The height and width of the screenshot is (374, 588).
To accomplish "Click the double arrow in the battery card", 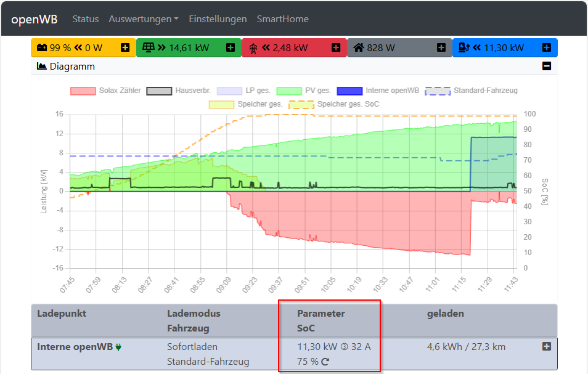I will tap(78, 47).
